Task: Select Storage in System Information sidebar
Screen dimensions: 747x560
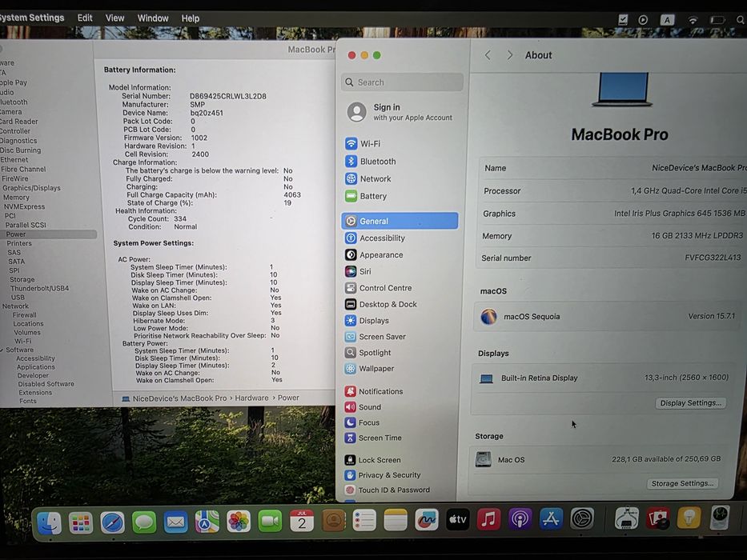Action: (x=22, y=279)
